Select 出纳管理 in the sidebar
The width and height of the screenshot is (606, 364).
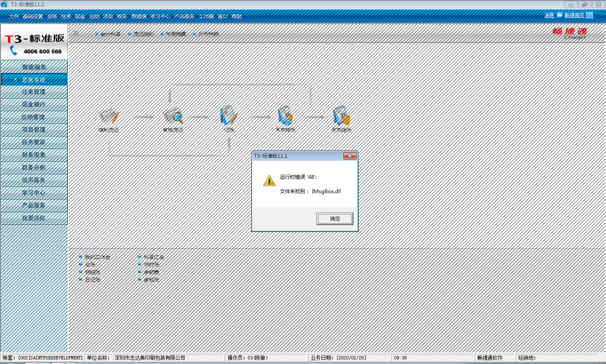click(34, 117)
